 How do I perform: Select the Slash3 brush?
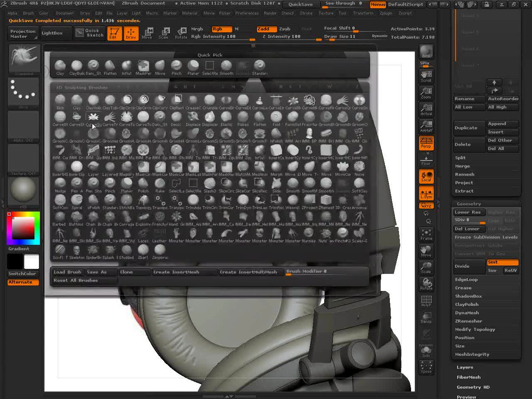[210, 185]
